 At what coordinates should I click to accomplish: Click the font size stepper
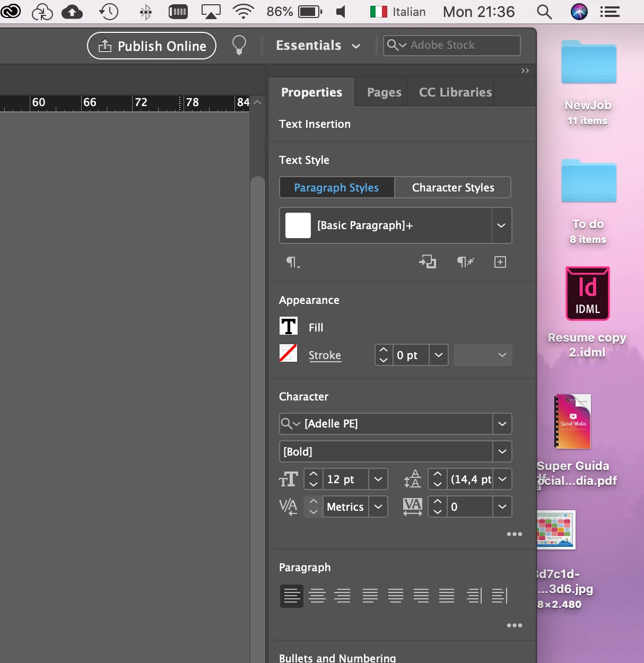click(314, 479)
